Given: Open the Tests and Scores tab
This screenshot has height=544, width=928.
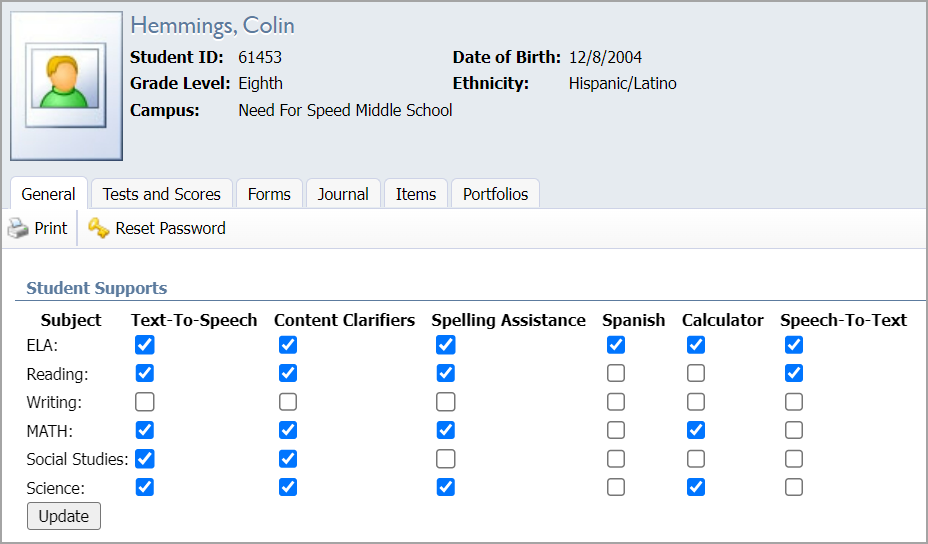Looking at the screenshot, I should pyautogui.click(x=161, y=194).
